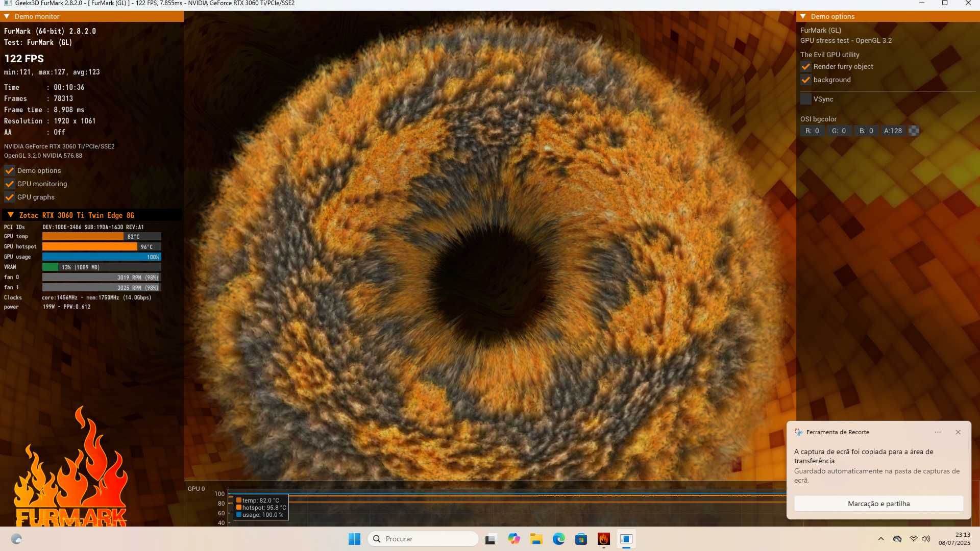Click the usage: 100.0 % legend entry
The image size is (980, 551).
click(260, 515)
